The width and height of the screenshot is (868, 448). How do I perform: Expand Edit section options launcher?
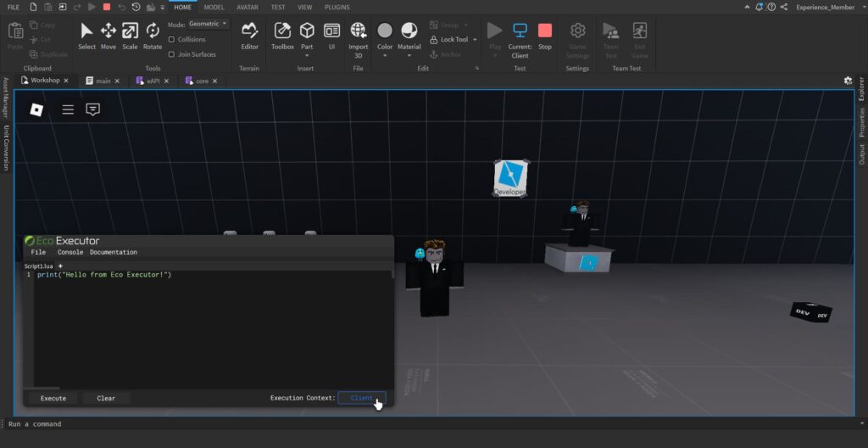click(477, 68)
